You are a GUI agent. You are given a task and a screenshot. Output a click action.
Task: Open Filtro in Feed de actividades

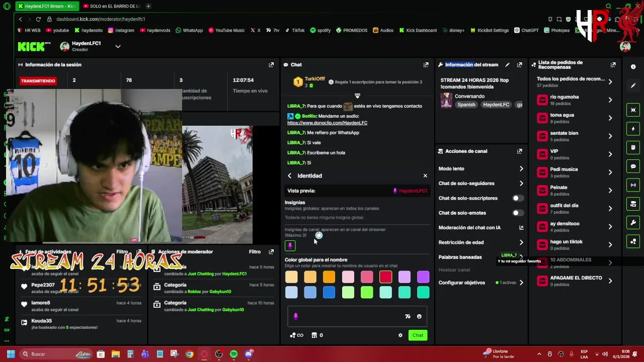click(x=122, y=251)
